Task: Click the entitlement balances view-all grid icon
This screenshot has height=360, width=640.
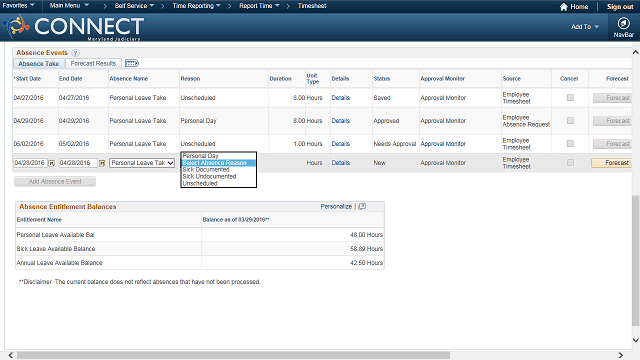Action: click(362, 207)
